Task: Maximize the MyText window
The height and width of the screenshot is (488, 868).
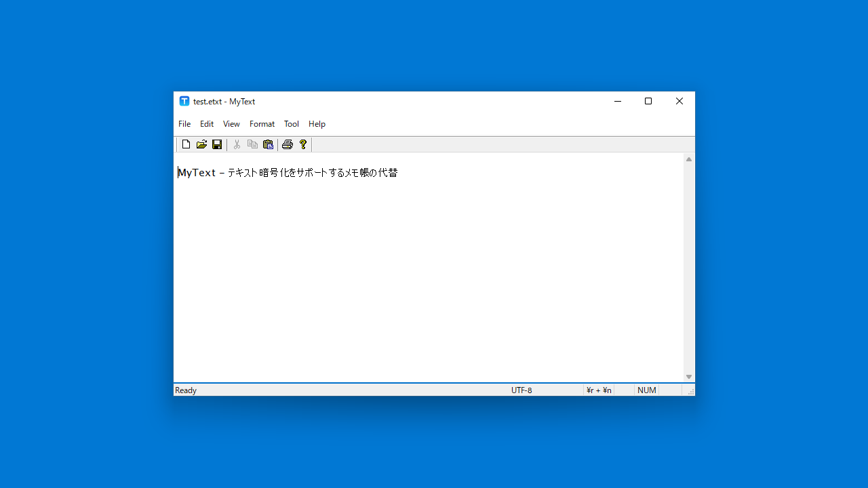Action: coord(648,101)
